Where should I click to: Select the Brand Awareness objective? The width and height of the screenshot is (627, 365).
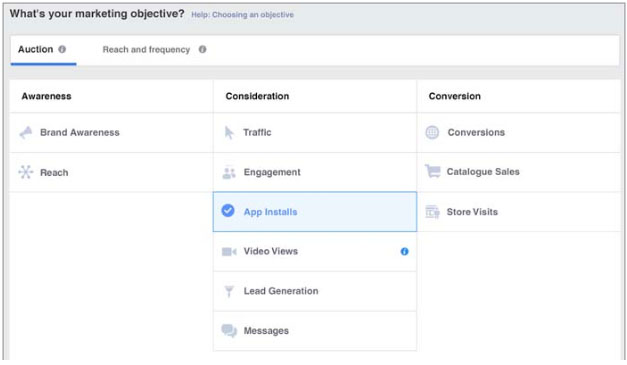tap(111, 132)
